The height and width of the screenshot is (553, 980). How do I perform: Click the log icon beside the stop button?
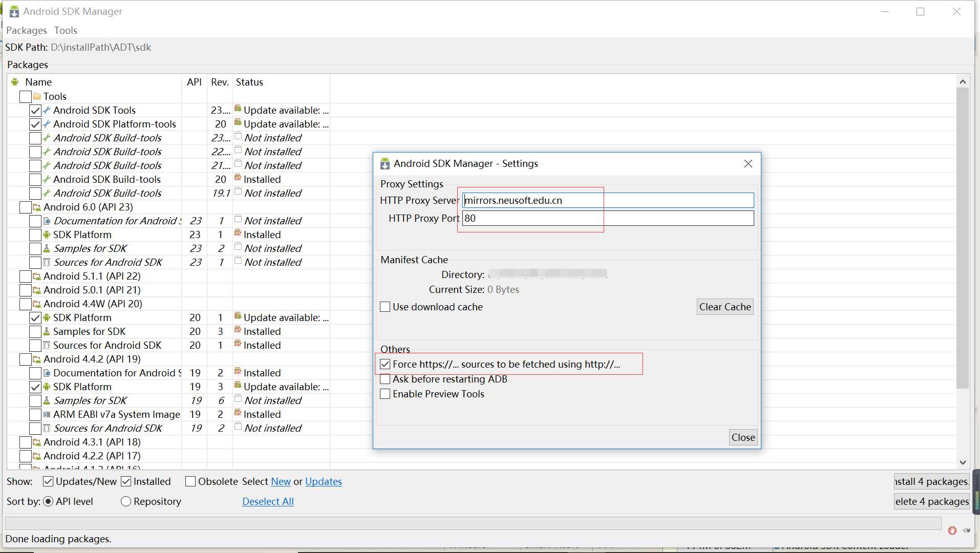point(966,530)
